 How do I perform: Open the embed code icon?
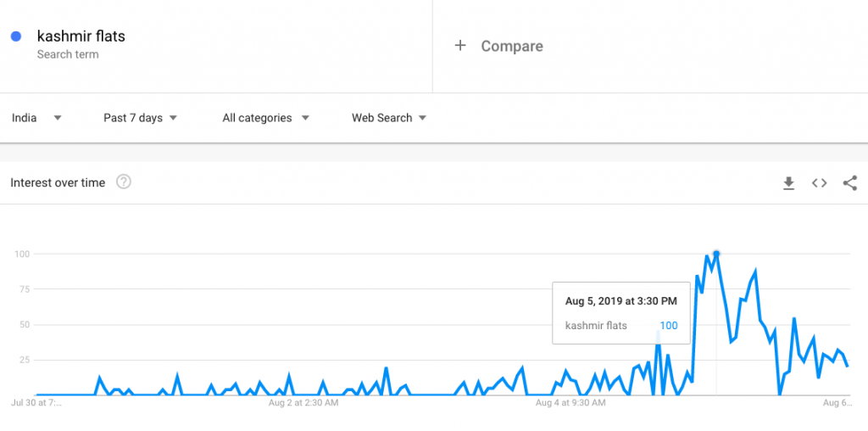[820, 182]
